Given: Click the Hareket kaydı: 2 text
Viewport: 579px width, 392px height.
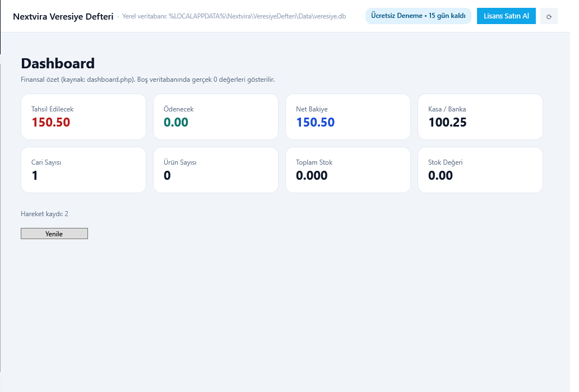Looking at the screenshot, I should pyautogui.click(x=45, y=214).
